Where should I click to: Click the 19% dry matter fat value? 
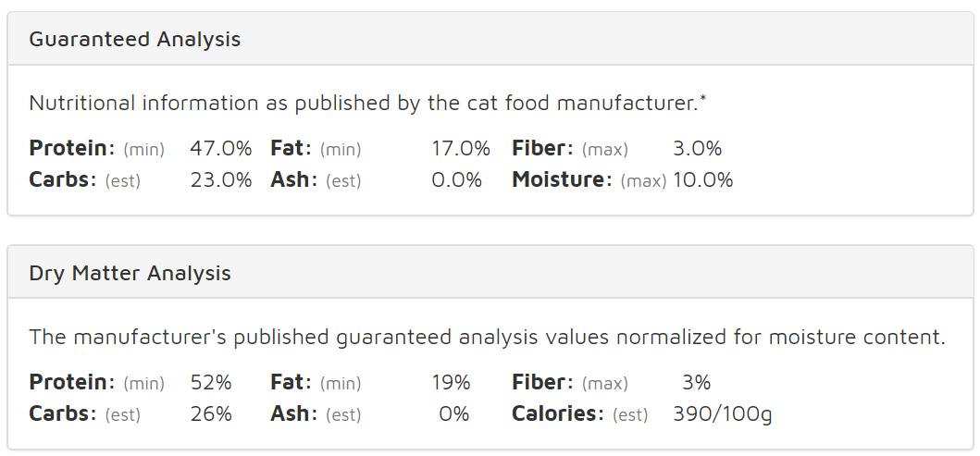coord(451,382)
